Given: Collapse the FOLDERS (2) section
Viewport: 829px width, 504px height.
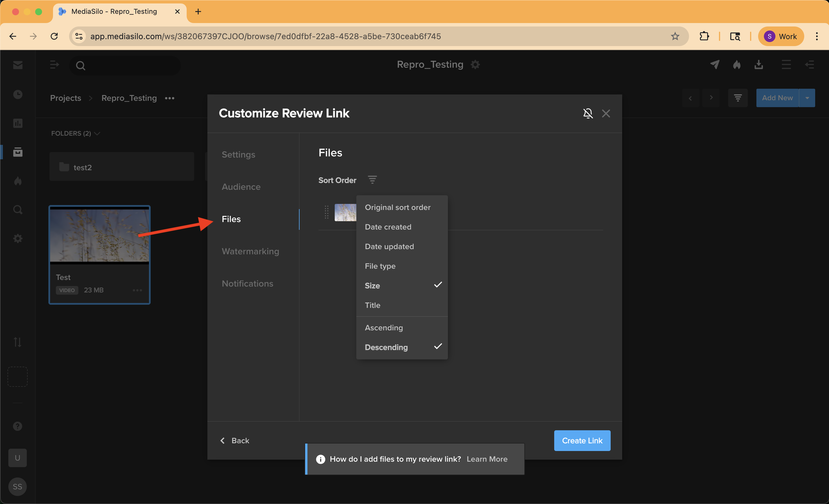Looking at the screenshot, I should [x=98, y=133].
